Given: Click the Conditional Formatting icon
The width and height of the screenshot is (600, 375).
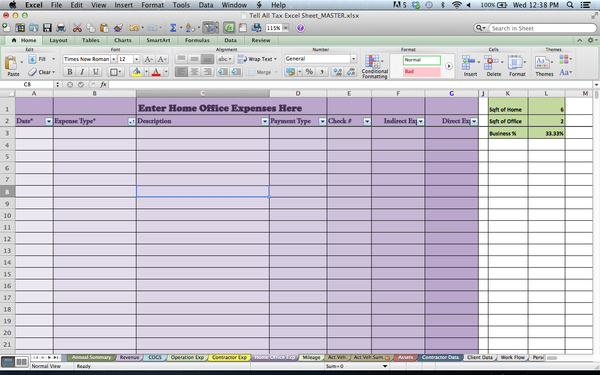Looking at the screenshot, I should (x=372, y=61).
